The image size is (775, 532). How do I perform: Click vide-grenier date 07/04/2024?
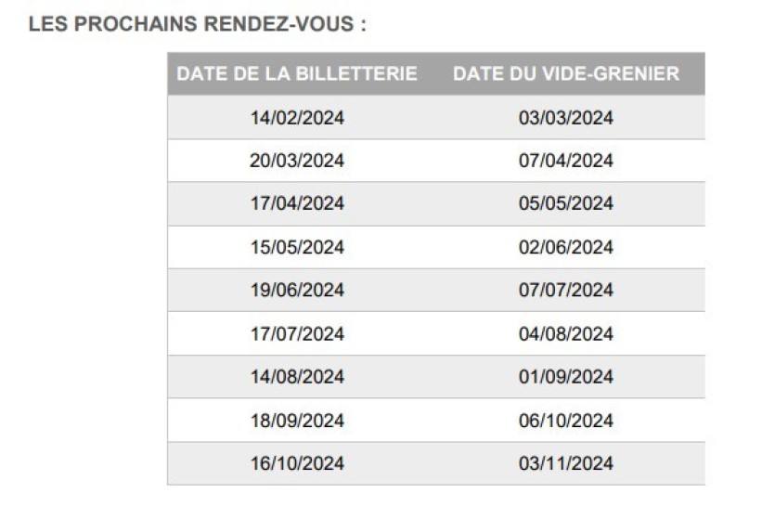tap(566, 161)
